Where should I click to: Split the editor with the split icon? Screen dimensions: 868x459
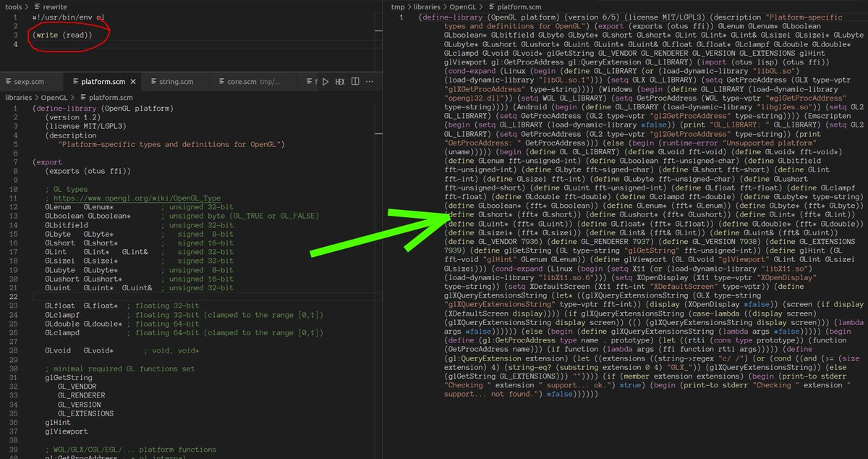click(355, 82)
